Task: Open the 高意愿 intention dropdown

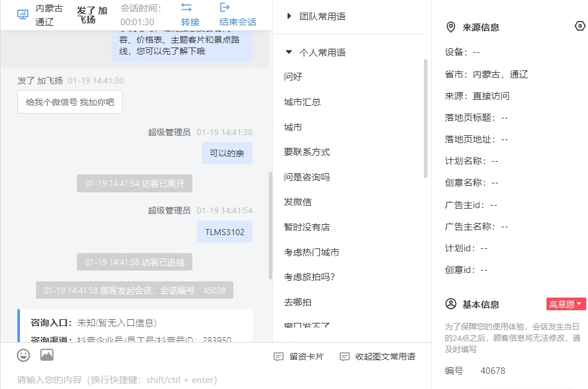Action: [566, 304]
